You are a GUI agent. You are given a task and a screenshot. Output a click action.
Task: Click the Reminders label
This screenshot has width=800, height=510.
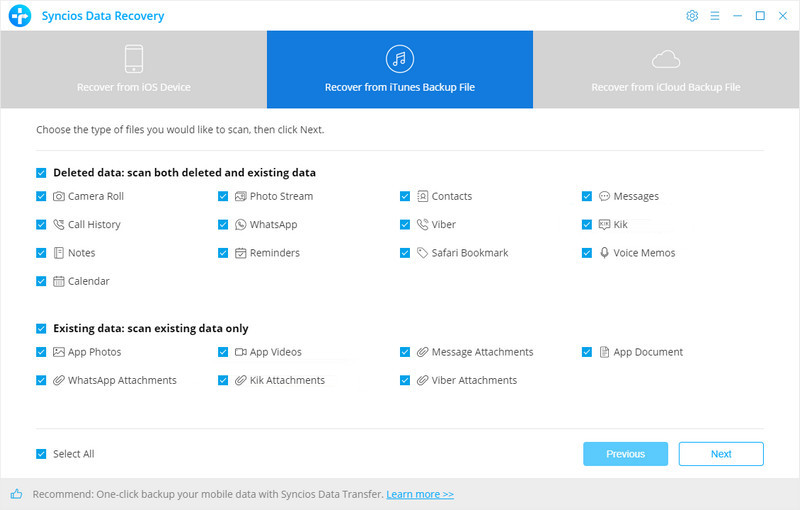[274, 253]
